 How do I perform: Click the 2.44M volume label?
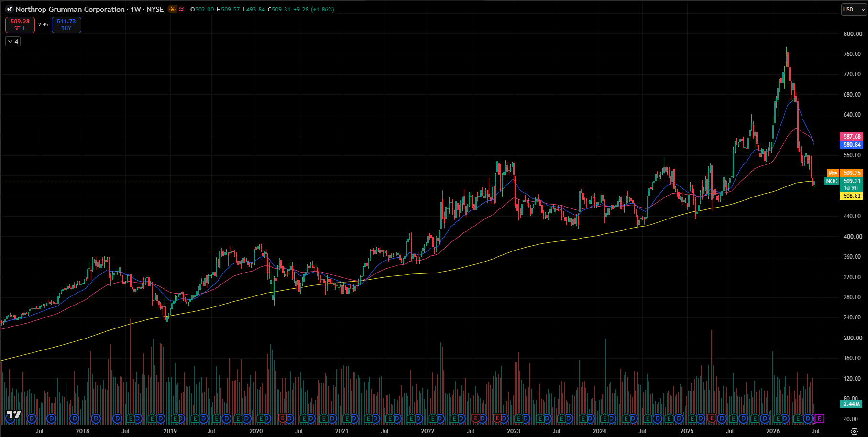point(851,404)
